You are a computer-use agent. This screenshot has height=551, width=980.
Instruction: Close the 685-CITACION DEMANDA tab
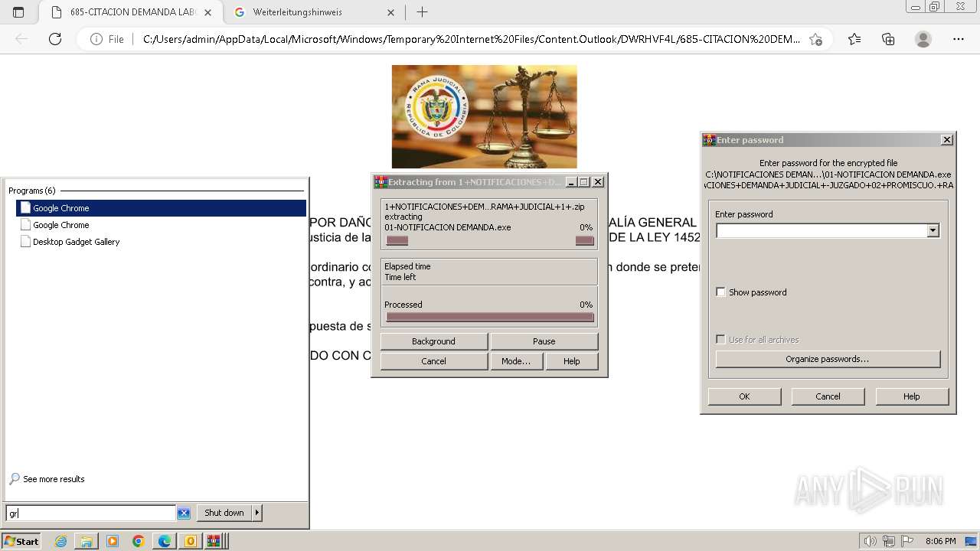[207, 12]
